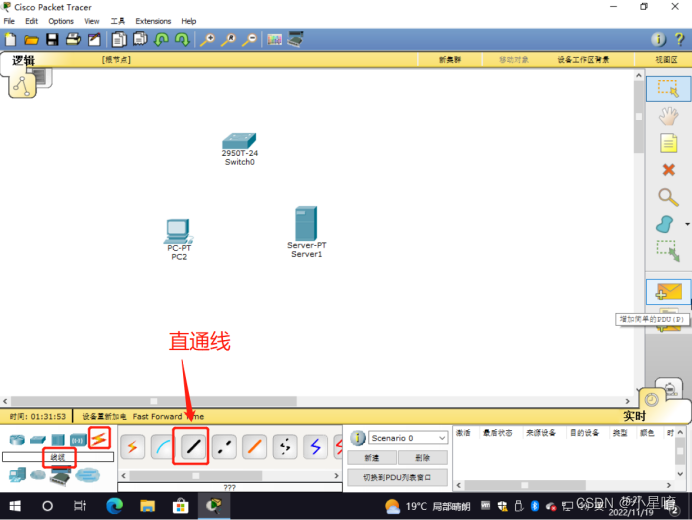
Task: Choose the Multiuser Connection category
Action: [x=87, y=475]
